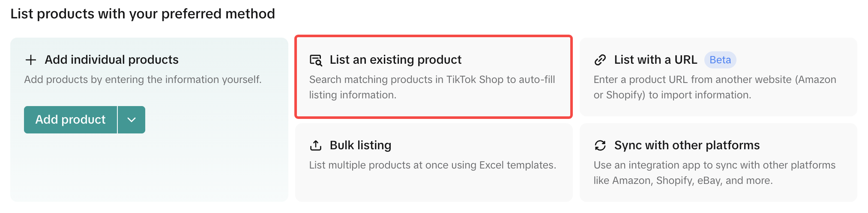Click 'Add products by entering the information' text
The image size is (868, 213).
point(143,80)
